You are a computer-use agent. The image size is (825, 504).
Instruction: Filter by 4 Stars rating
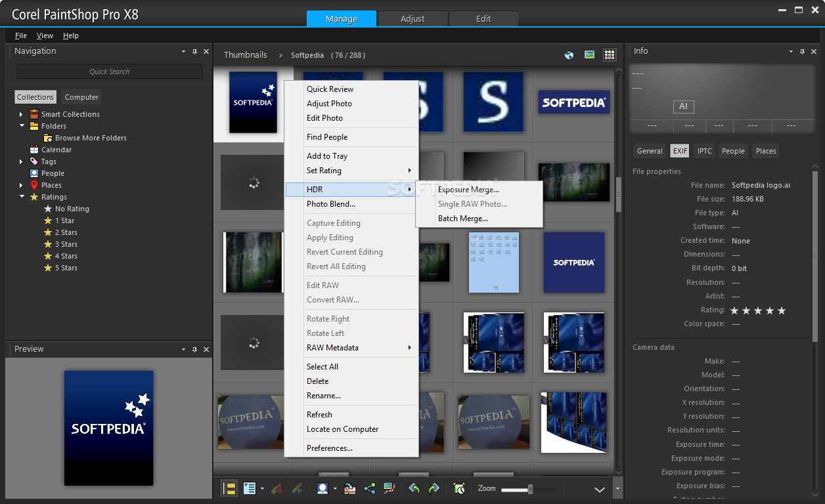[66, 256]
